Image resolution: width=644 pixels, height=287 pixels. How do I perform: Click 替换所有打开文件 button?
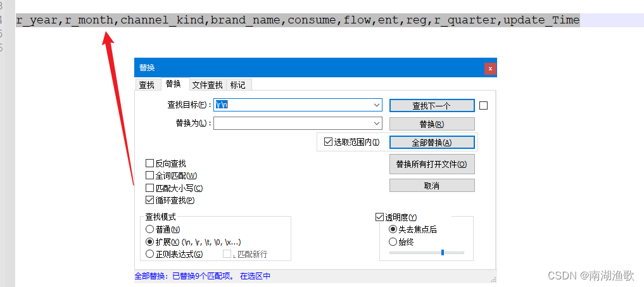[432, 164]
